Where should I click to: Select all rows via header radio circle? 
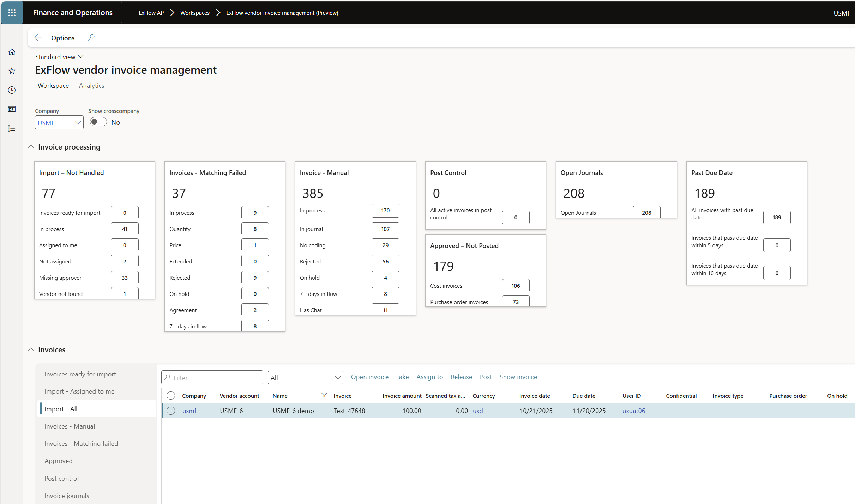click(171, 396)
